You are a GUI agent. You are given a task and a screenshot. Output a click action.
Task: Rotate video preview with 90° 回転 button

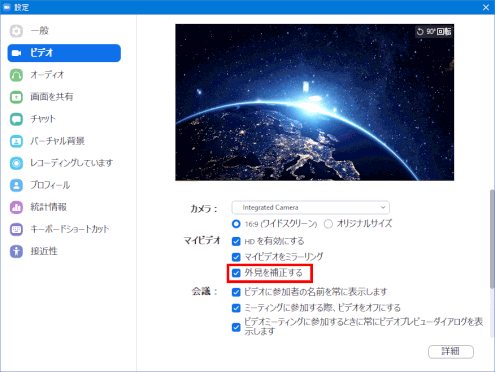[434, 32]
